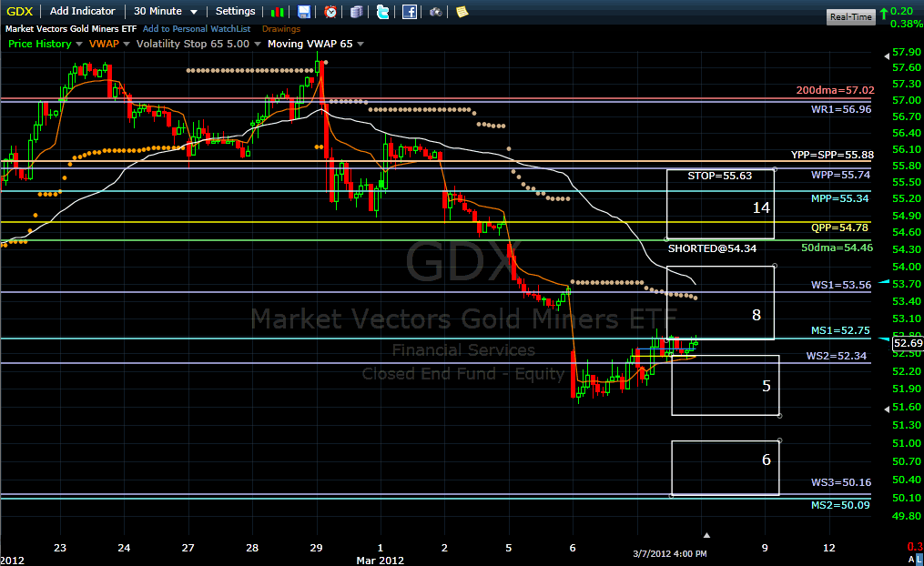Click the Real-Time button
The image size is (924, 566).
(x=851, y=16)
